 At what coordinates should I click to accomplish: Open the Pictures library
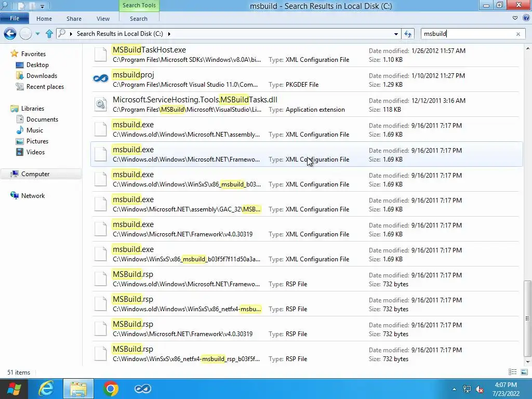[x=37, y=141]
